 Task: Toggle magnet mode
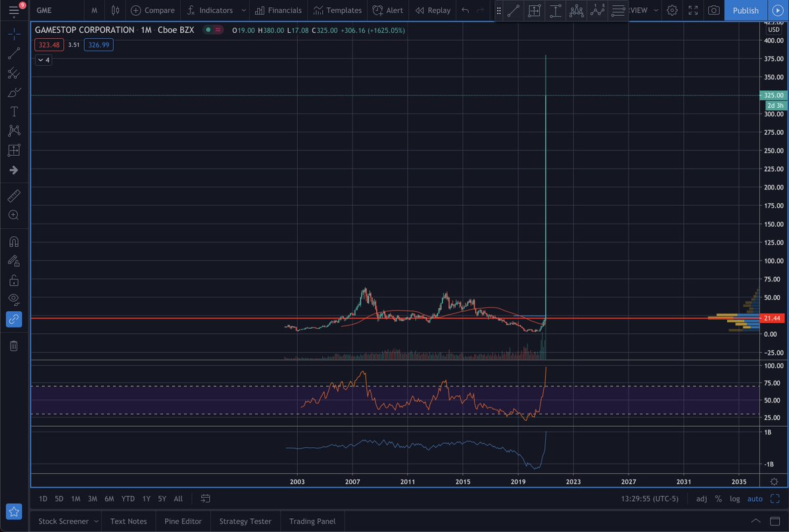pos(13,241)
